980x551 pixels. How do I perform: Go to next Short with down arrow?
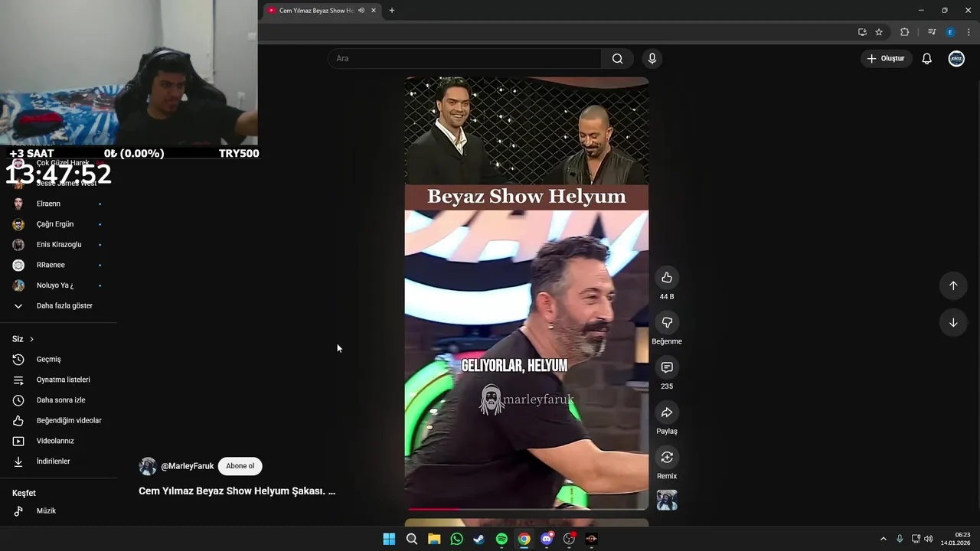pyautogui.click(x=953, y=322)
